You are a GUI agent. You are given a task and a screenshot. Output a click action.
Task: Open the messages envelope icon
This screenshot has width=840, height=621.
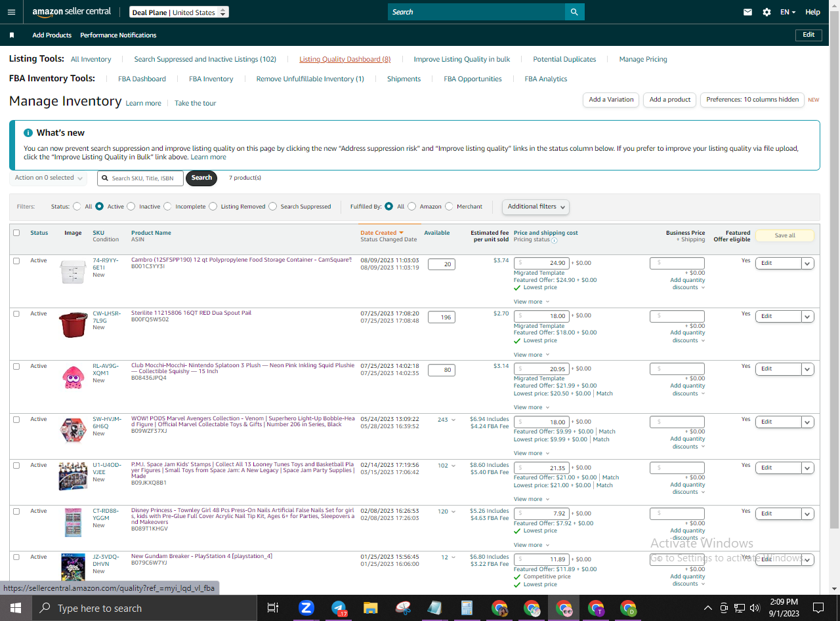click(x=747, y=12)
